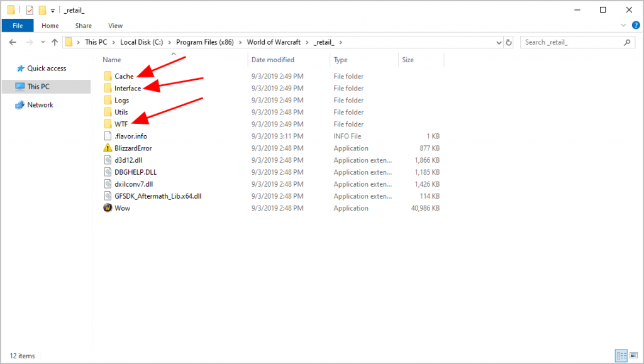Switch to large thumbnails view icon
644x364 pixels.
(x=634, y=355)
